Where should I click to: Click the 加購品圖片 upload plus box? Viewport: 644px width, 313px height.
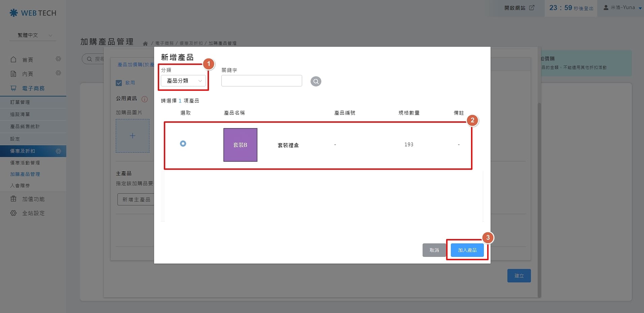point(133,136)
